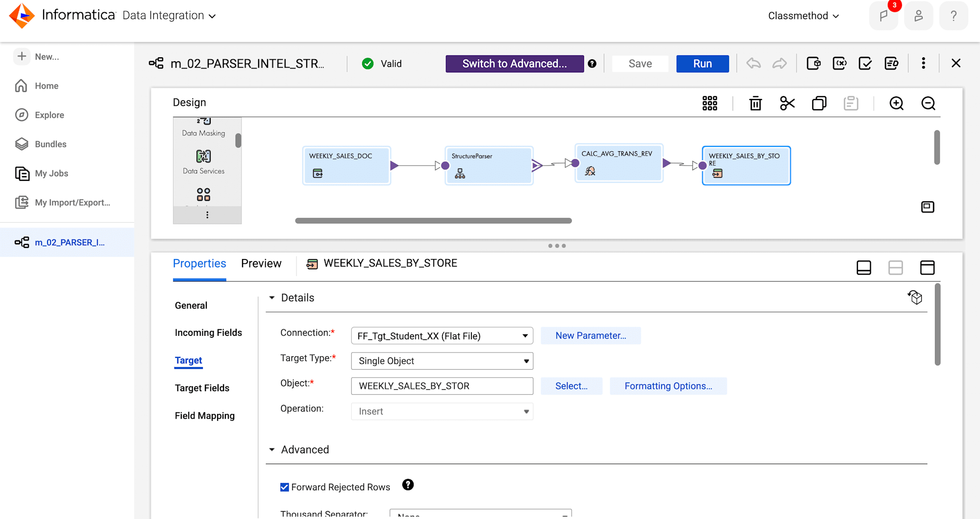Select the Data Masking palette item
Viewport: 980px width, 519px height.
203,127
